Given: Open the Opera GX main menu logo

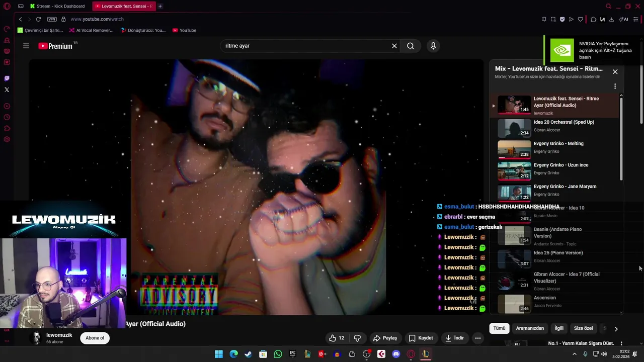Looking at the screenshot, I should (x=7, y=6).
